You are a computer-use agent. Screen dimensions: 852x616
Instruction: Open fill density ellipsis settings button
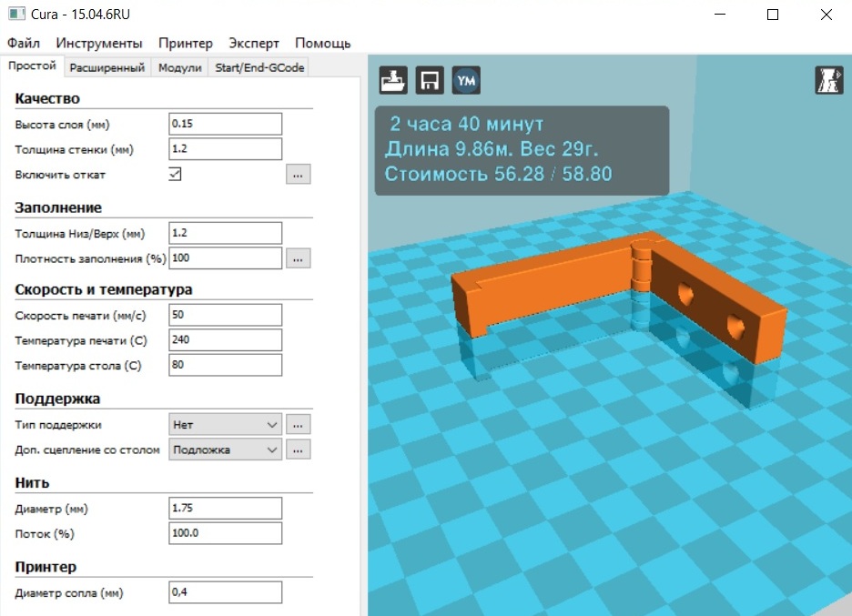(299, 258)
